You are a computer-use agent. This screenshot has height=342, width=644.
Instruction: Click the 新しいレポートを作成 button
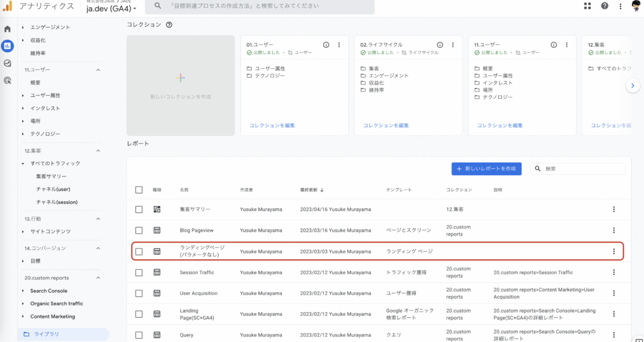[x=486, y=169]
